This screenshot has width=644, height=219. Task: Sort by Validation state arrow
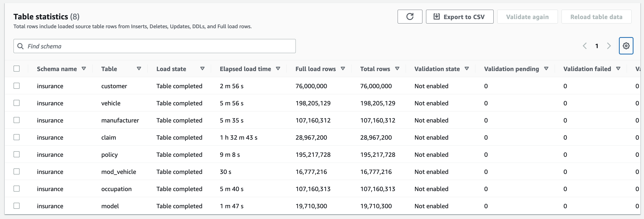point(467,69)
